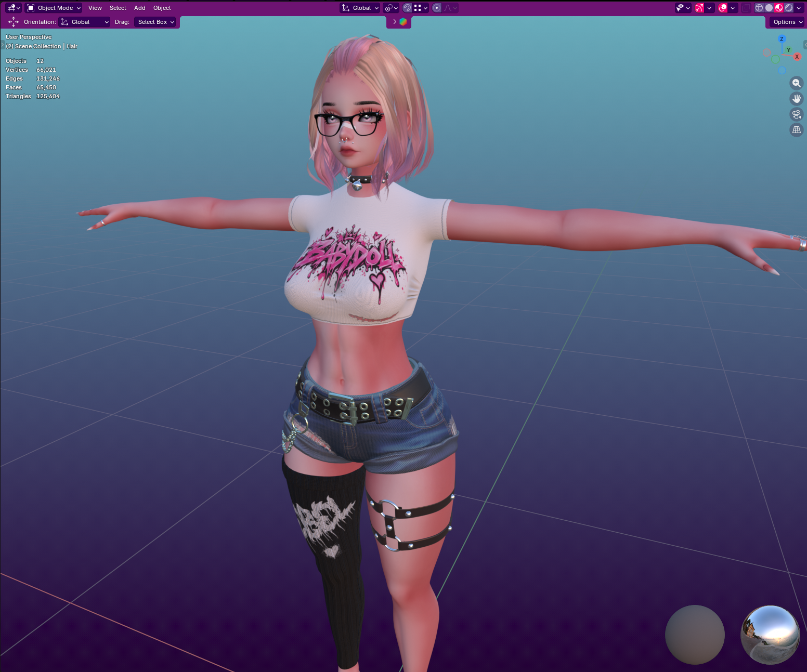Screen dimensions: 807x672
Task: Open the Object menu
Action: (162, 8)
